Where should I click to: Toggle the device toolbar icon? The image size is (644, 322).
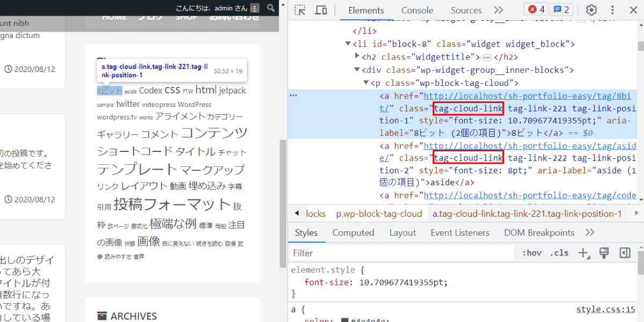click(x=321, y=10)
